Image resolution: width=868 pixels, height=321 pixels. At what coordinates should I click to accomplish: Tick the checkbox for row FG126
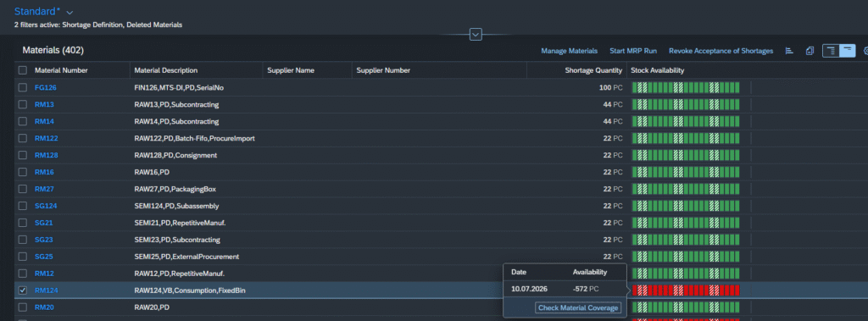[22, 87]
